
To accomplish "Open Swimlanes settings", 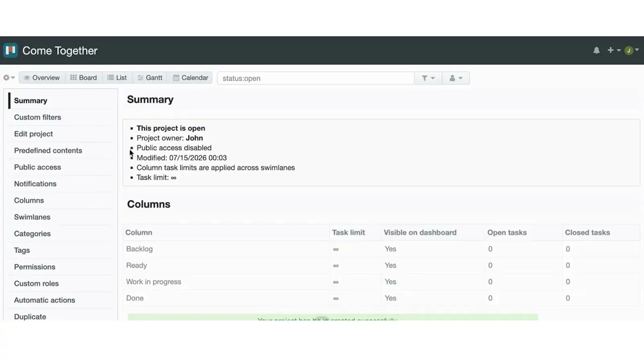I will pyautogui.click(x=32, y=217).
